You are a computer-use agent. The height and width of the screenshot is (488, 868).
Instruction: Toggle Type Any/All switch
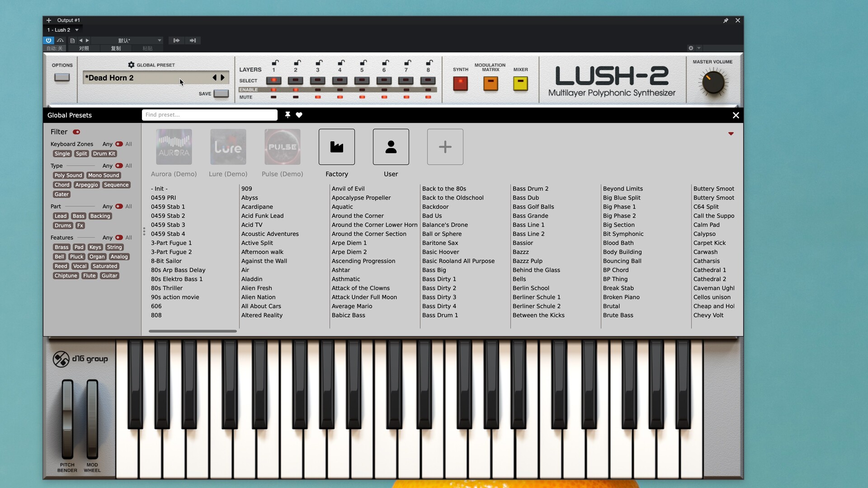(x=119, y=166)
